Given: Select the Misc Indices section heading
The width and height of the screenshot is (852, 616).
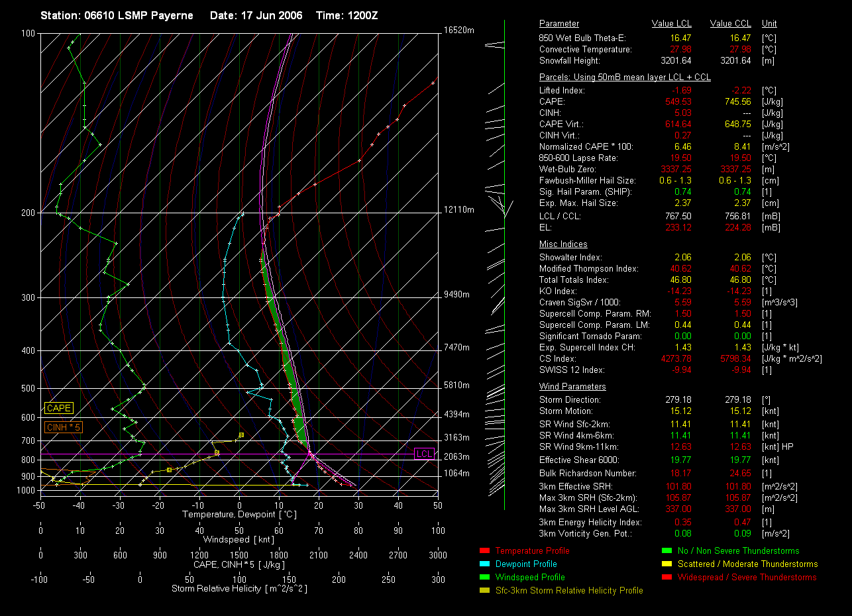Looking at the screenshot, I should coord(563,244).
